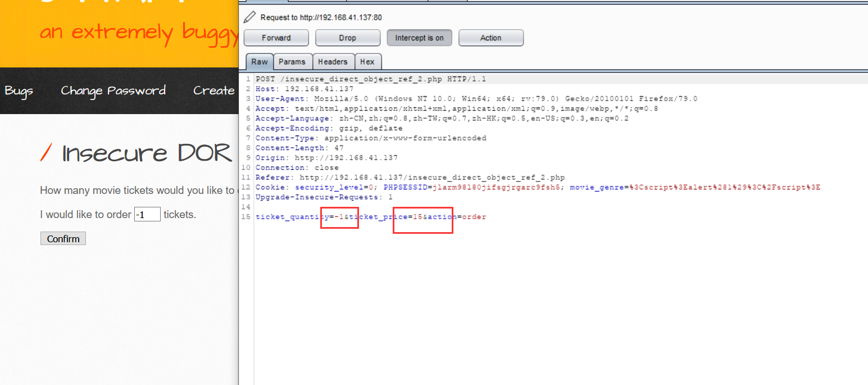
Task: Click the Confirm button on the page
Action: pyautogui.click(x=63, y=239)
